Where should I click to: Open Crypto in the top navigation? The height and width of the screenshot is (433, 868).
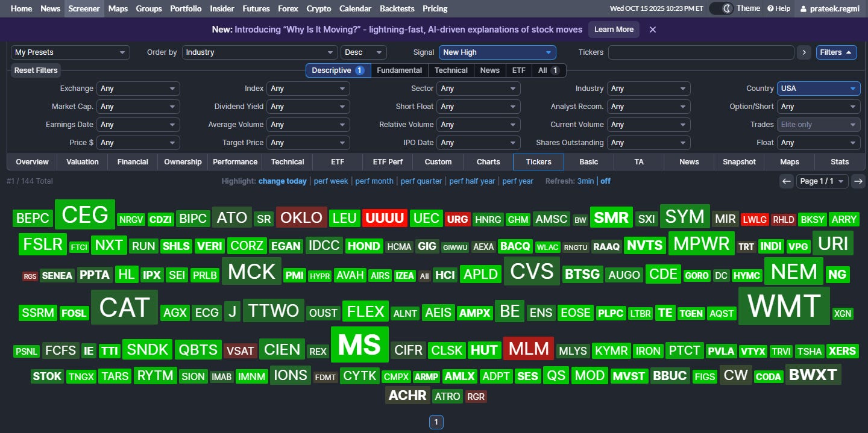pyautogui.click(x=318, y=8)
